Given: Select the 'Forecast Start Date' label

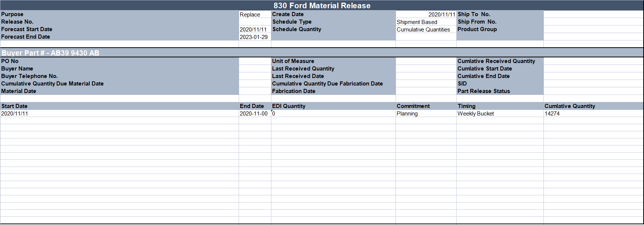Looking at the screenshot, I should pos(119,29).
